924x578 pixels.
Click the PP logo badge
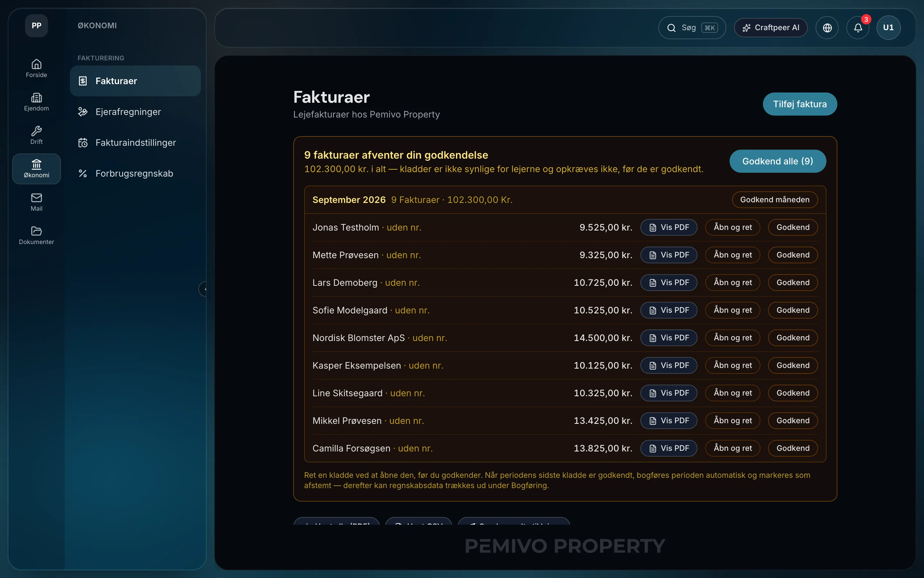click(36, 26)
